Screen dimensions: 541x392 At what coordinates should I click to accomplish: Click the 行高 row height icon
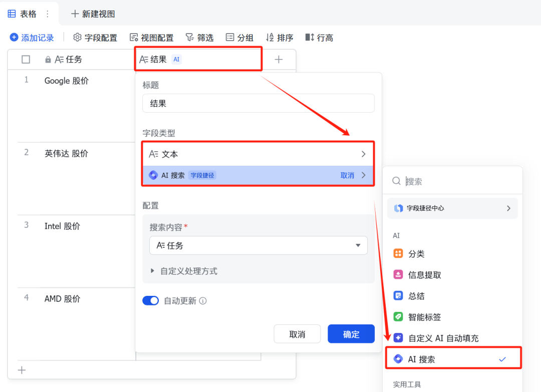click(x=310, y=37)
